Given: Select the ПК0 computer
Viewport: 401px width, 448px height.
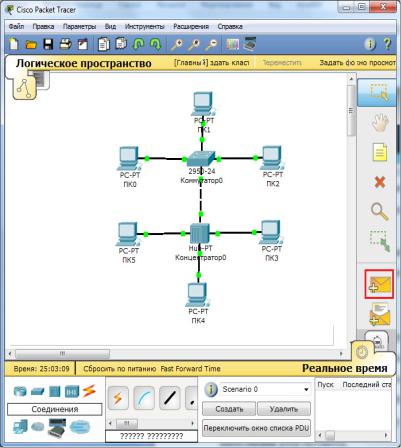Looking at the screenshot, I should click(x=129, y=158).
